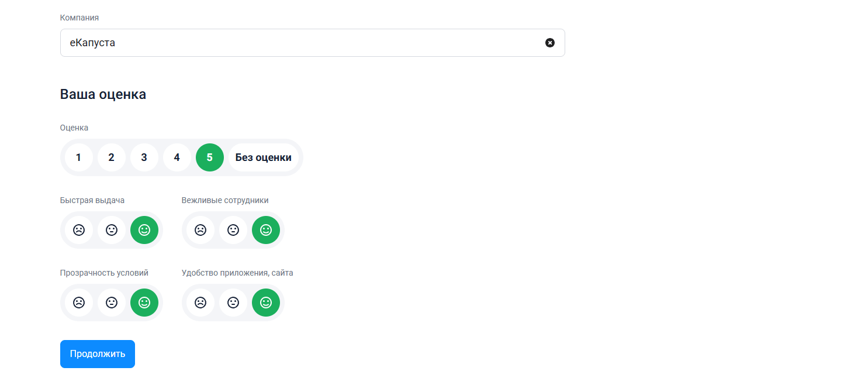The width and height of the screenshot is (868, 388).
Task: Select happy face for Удобство приложения, сайта
Action: click(x=266, y=303)
